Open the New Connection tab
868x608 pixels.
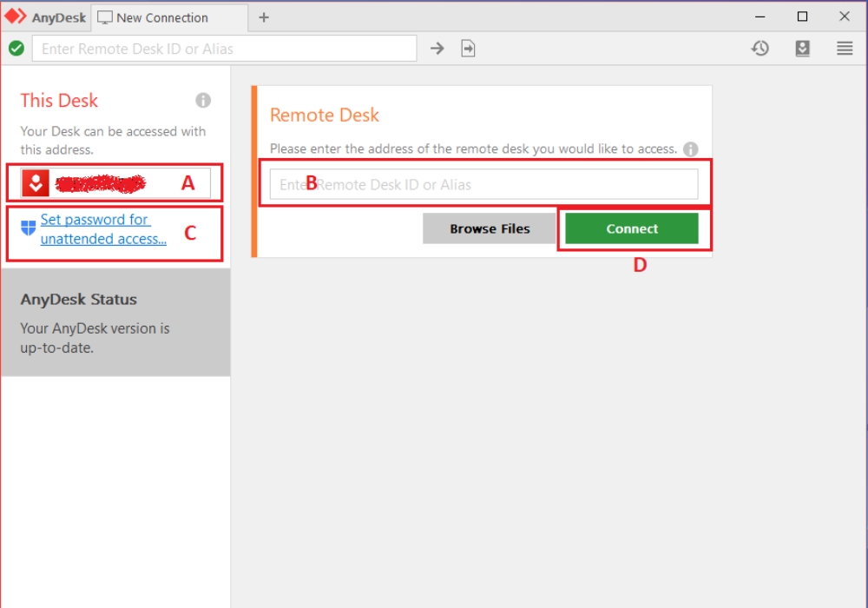tap(169, 17)
